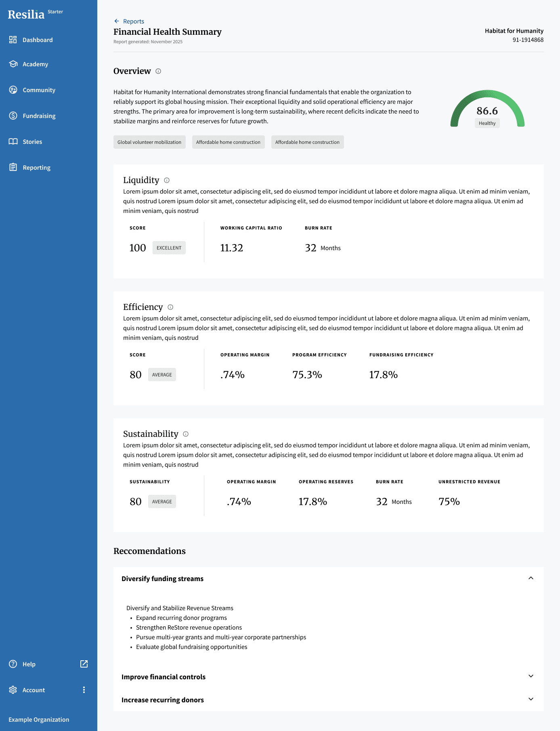The image size is (560, 731).
Task: Click the Fundraising dollar icon
Action: pyautogui.click(x=13, y=116)
